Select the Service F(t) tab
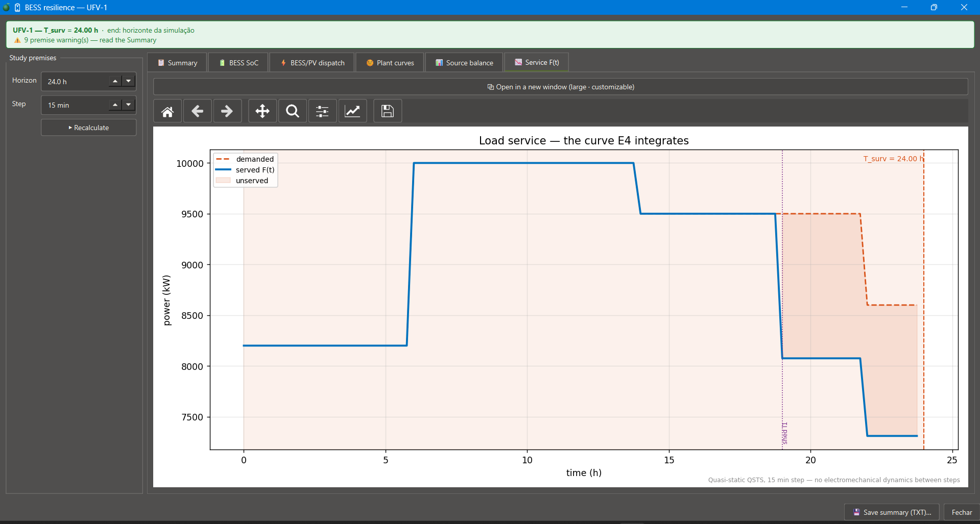The height and width of the screenshot is (524, 980). 536,62
